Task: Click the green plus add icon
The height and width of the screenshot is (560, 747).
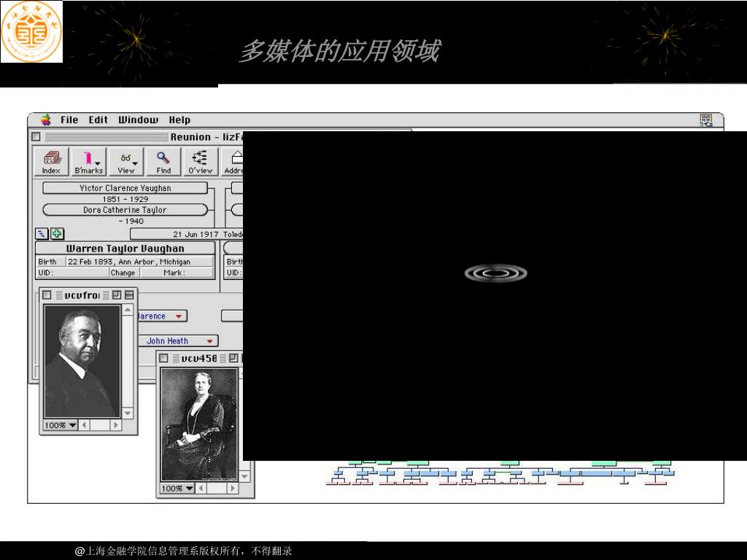Action: pyautogui.click(x=57, y=234)
